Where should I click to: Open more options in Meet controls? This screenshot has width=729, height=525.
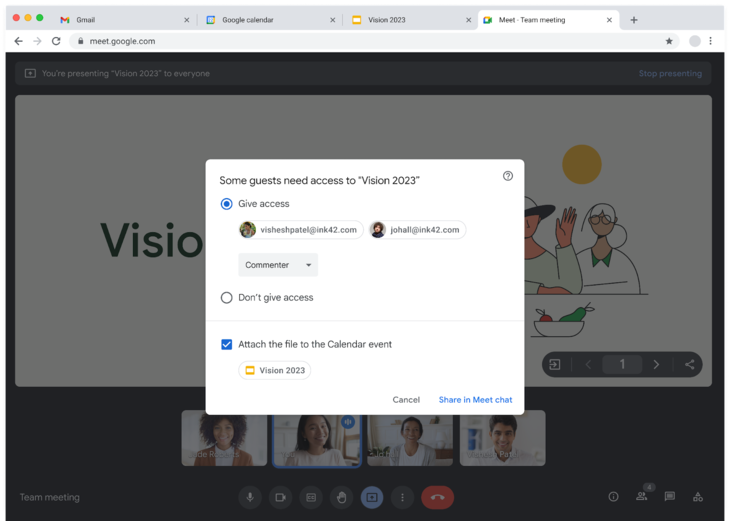[x=403, y=497]
